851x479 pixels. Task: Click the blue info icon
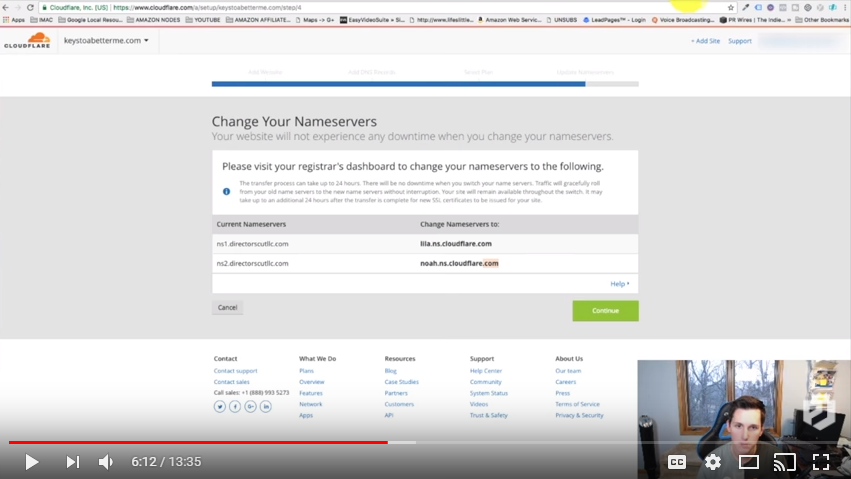pyautogui.click(x=226, y=191)
